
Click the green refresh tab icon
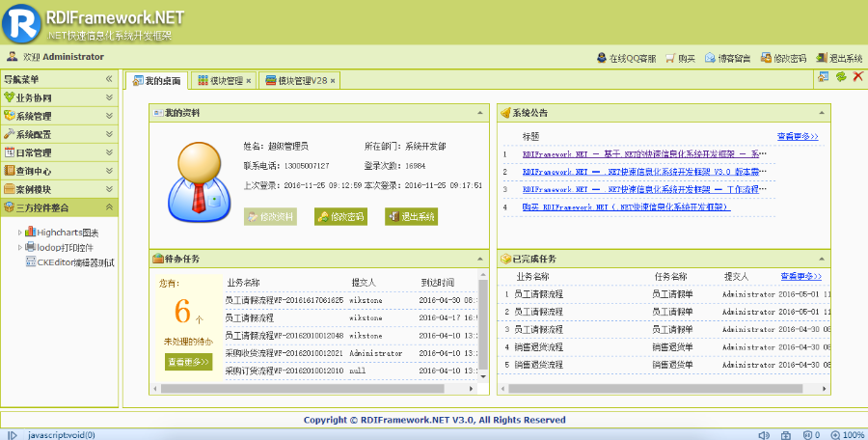pos(841,76)
